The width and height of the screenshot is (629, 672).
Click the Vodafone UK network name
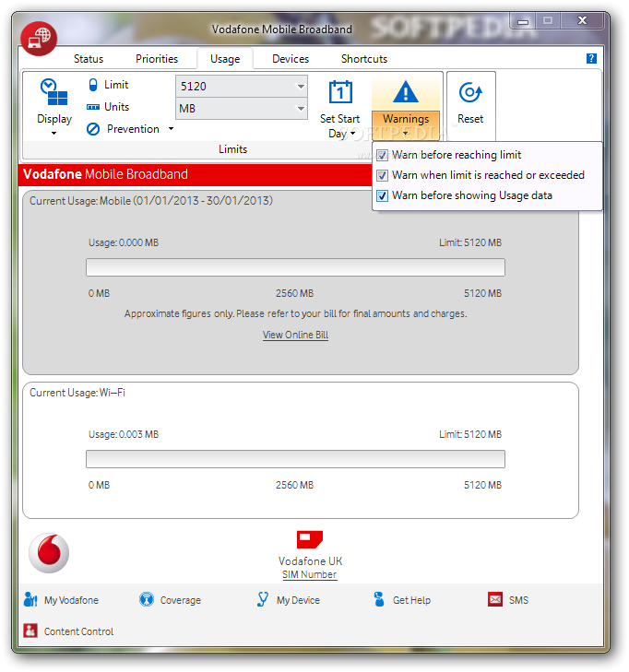310,561
